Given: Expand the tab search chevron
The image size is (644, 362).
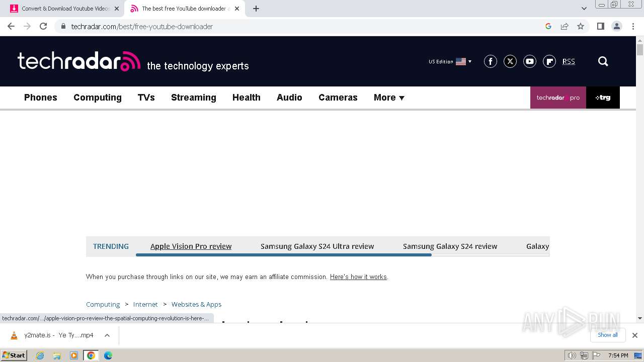Looking at the screenshot, I should pos(584,9).
